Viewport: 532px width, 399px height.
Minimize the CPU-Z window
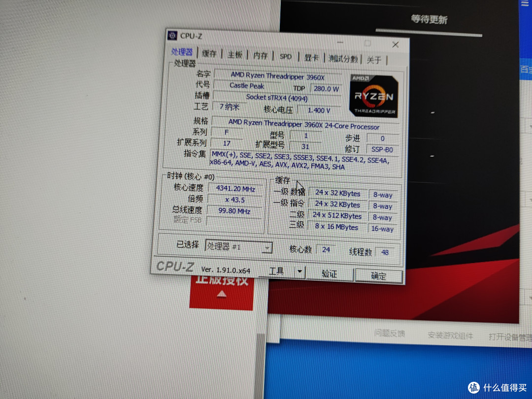[x=340, y=42]
